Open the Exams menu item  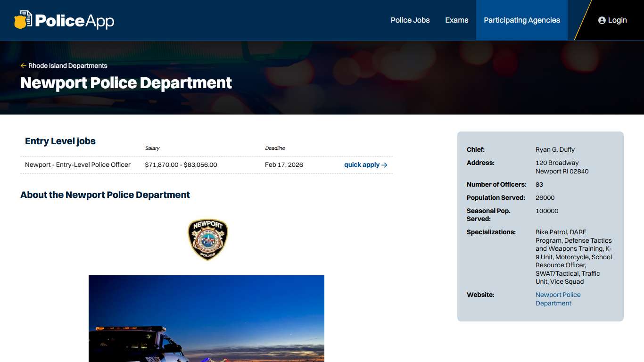[456, 20]
